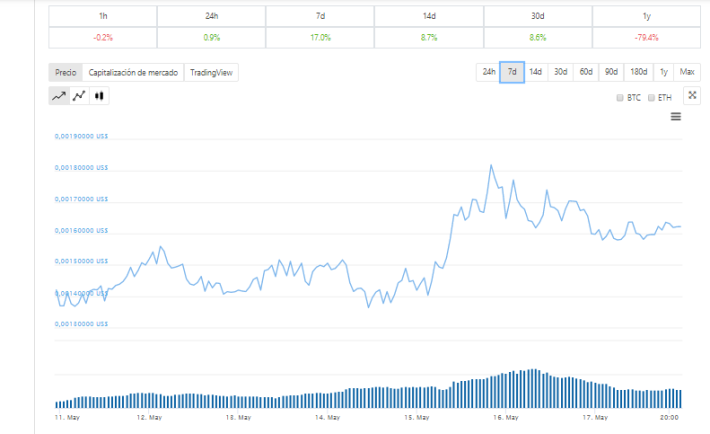Click the 1y change value -79.4%
This screenshot has width=710, height=434.
[x=646, y=38]
